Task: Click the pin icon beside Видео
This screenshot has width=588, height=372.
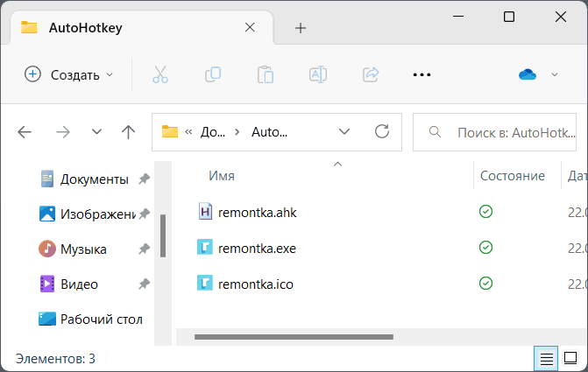Action: (144, 284)
